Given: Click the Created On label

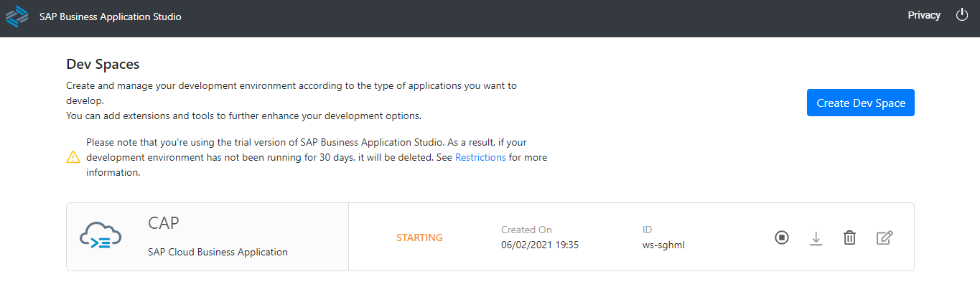Looking at the screenshot, I should click(x=526, y=230).
